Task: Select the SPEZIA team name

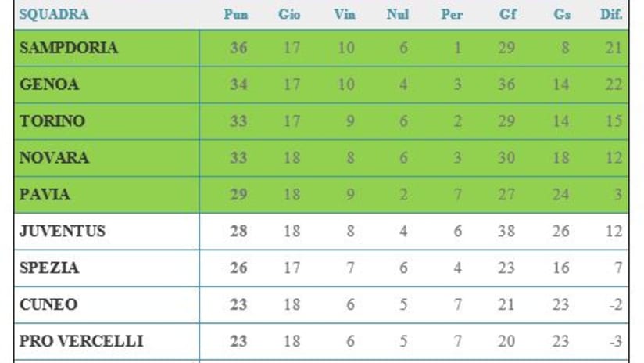Action: pos(49,268)
